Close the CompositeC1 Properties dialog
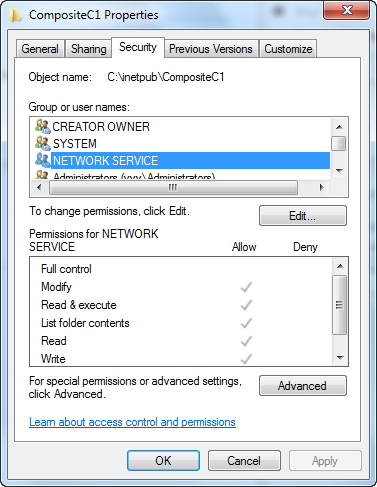 [x=347, y=10]
